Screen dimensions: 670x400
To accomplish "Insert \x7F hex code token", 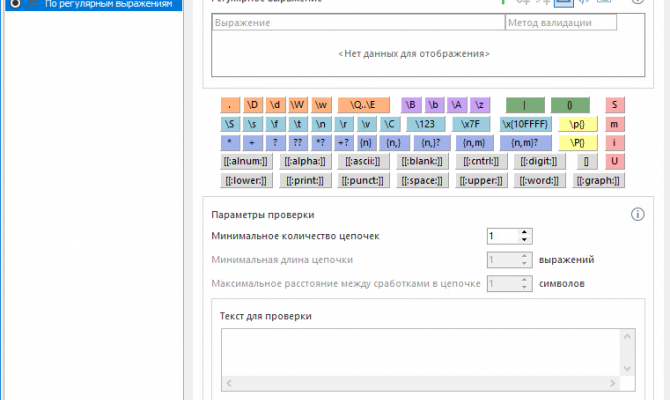I will click(470, 124).
